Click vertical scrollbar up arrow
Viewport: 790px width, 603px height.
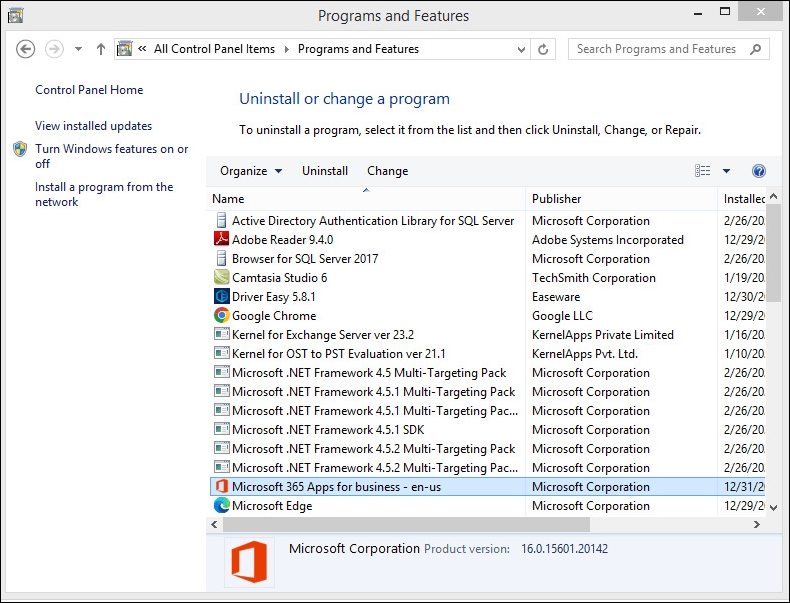pos(774,196)
